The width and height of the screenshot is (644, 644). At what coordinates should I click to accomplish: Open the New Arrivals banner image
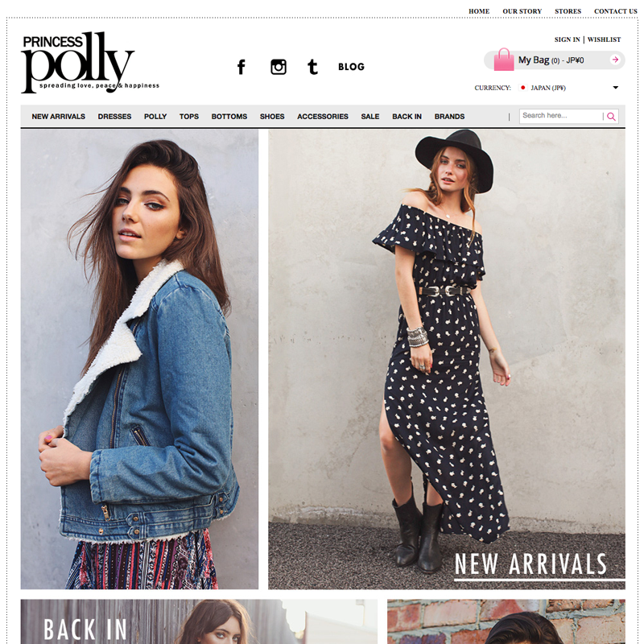pyautogui.click(x=447, y=359)
